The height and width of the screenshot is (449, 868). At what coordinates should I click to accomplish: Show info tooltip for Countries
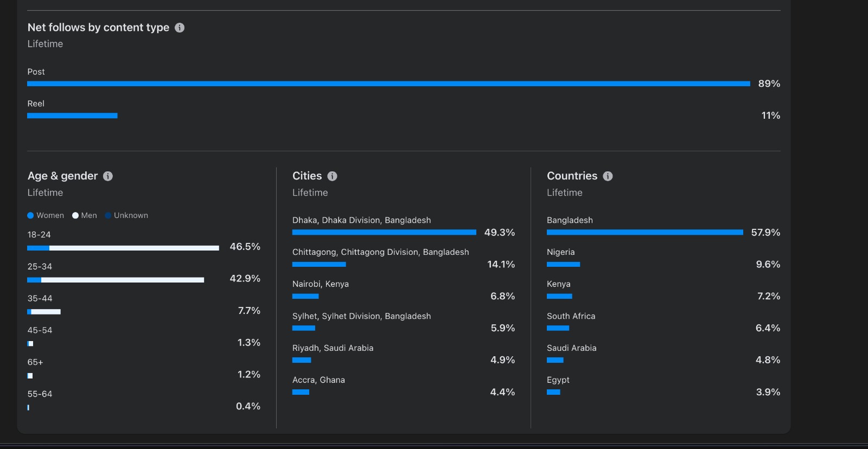[608, 176]
